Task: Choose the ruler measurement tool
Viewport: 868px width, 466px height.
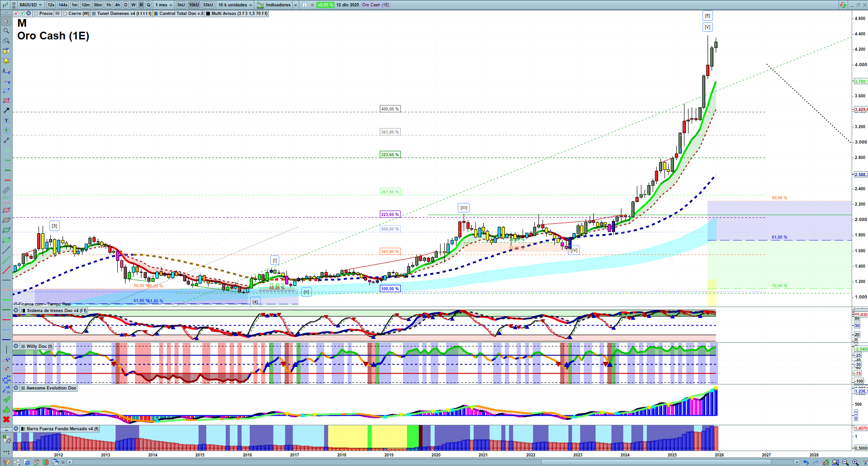Action: coord(6,190)
